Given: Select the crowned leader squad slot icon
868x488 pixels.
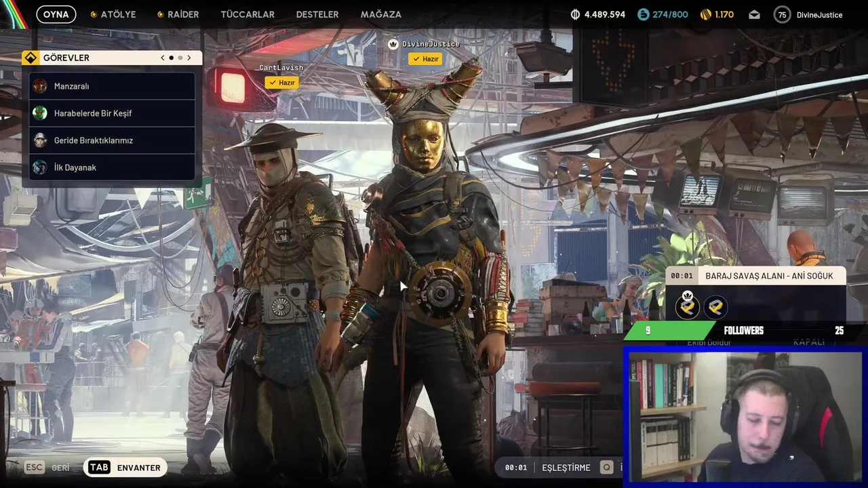Looking at the screenshot, I should (x=688, y=307).
